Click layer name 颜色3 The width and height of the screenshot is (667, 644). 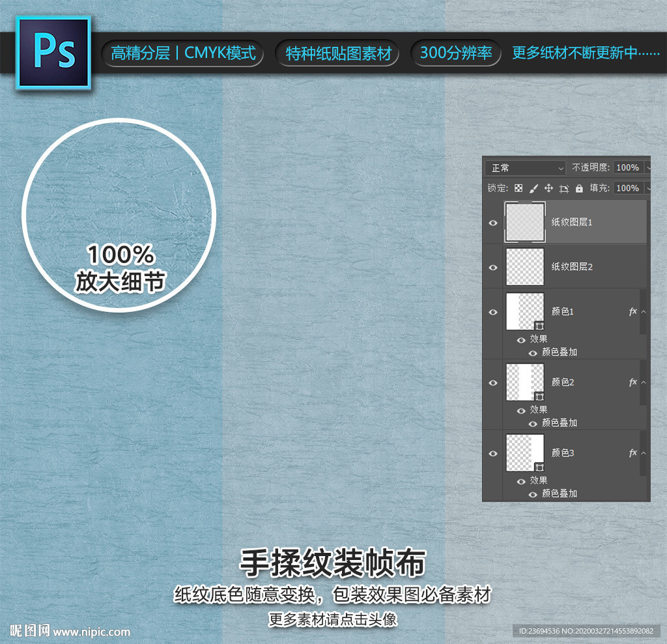[562, 453]
